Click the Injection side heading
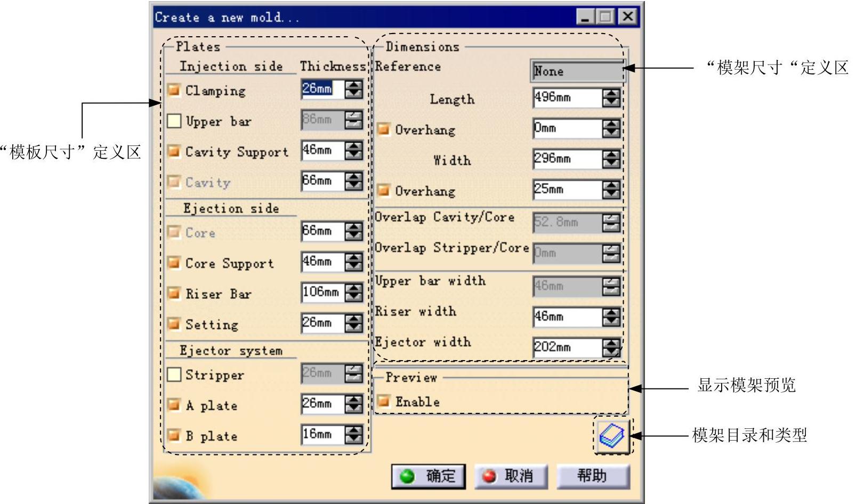856x504 pixels. coord(231,66)
